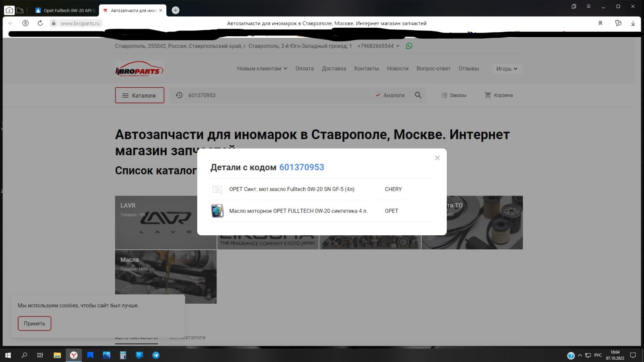The width and height of the screenshot is (644, 362).
Task: Click the magnifier search icon
Action: coord(418,95)
